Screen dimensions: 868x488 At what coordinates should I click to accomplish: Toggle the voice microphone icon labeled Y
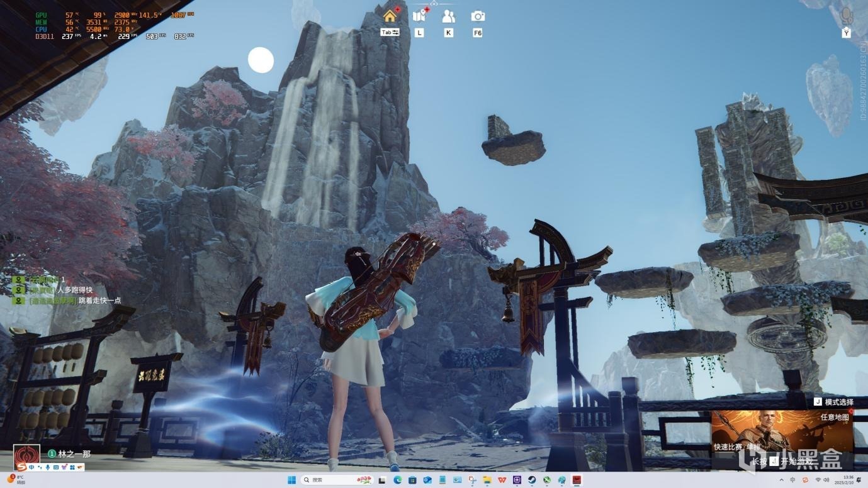click(847, 16)
